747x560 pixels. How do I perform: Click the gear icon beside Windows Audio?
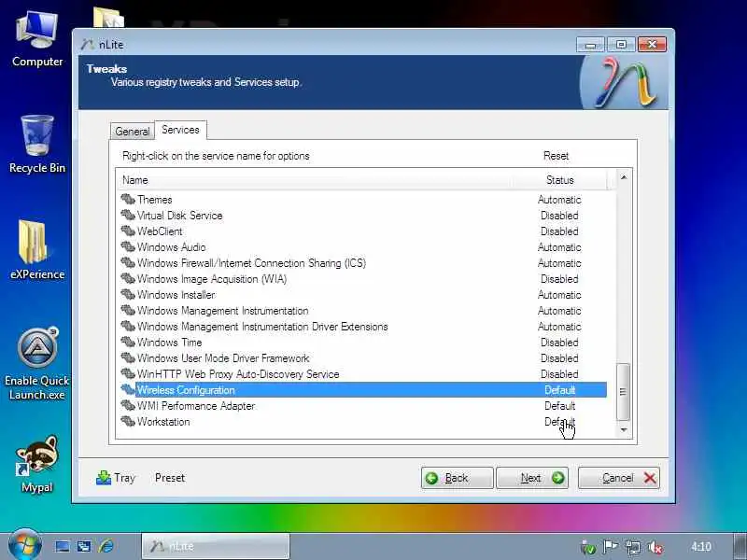coord(128,246)
